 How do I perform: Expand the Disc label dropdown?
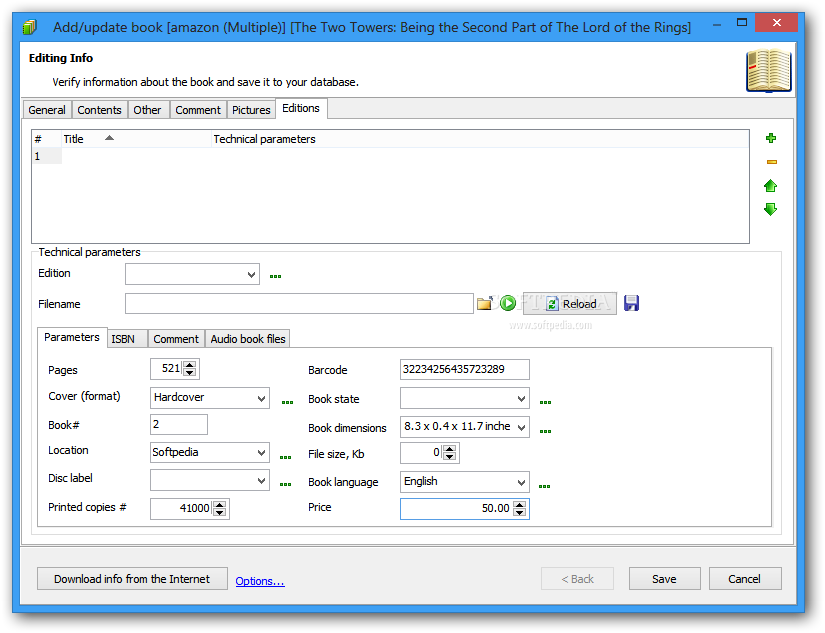point(261,480)
